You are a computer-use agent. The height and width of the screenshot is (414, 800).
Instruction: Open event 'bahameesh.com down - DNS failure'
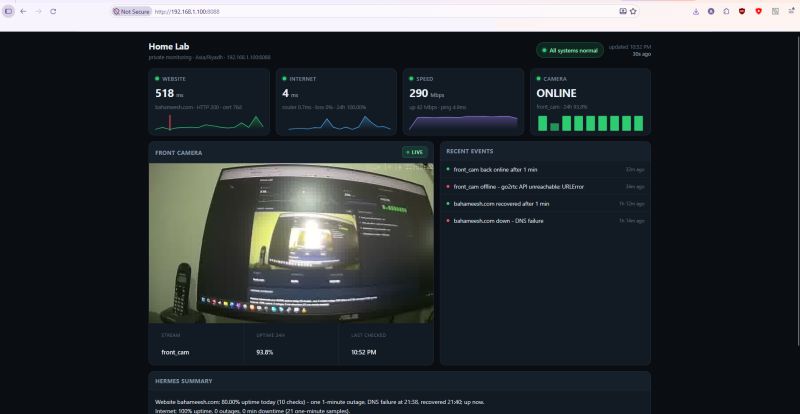(x=545, y=221)
